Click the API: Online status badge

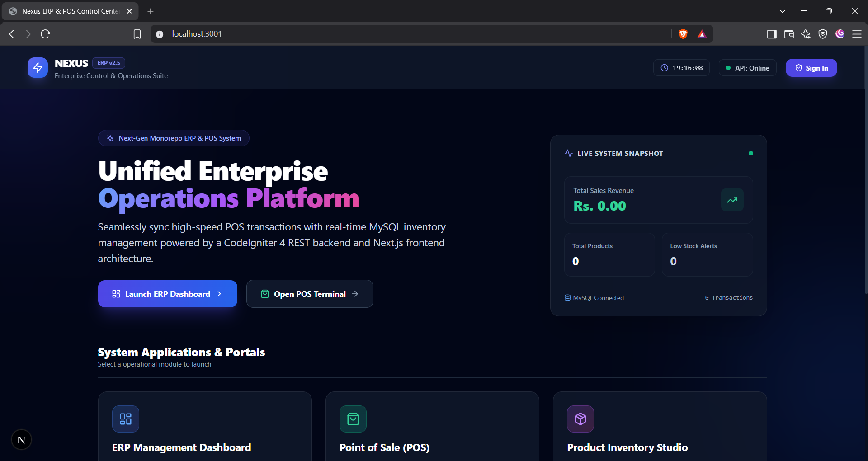tap(748, 68)
